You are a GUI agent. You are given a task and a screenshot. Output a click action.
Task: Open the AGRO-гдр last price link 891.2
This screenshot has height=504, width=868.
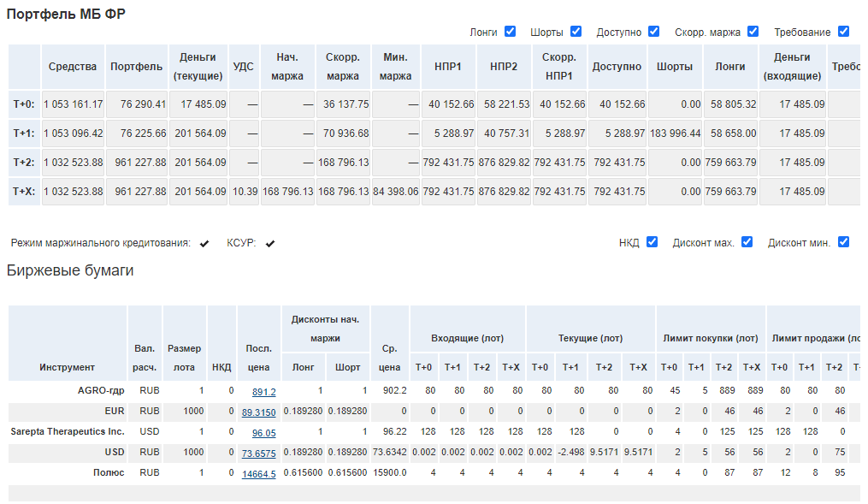tap(263, 392)
